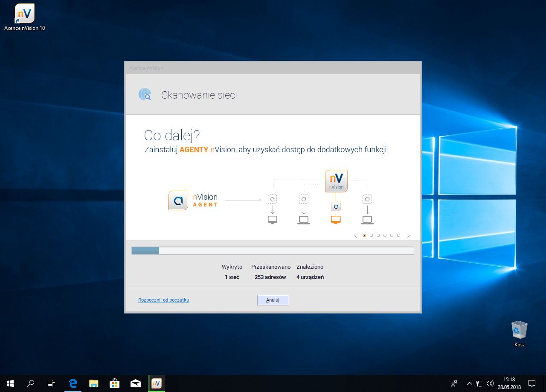Open the People tray icon

(455, 383)
